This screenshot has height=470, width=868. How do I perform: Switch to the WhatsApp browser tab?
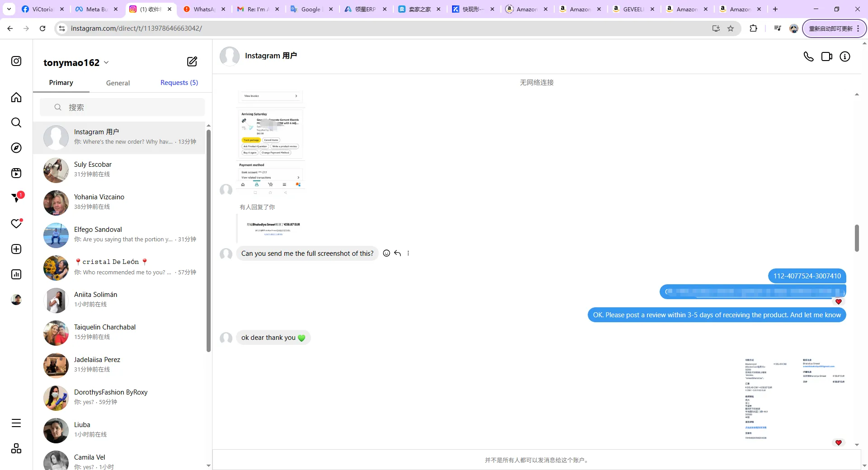click(204, 9)
